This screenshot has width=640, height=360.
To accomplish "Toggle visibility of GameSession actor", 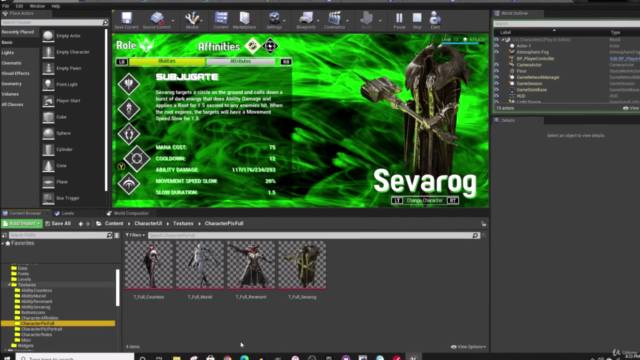I will pos(496,84).
